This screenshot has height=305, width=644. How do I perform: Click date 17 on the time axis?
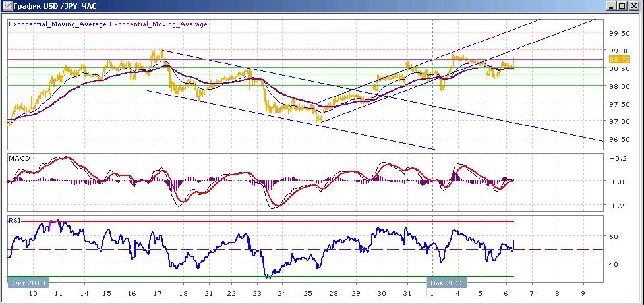pos(158,294)
